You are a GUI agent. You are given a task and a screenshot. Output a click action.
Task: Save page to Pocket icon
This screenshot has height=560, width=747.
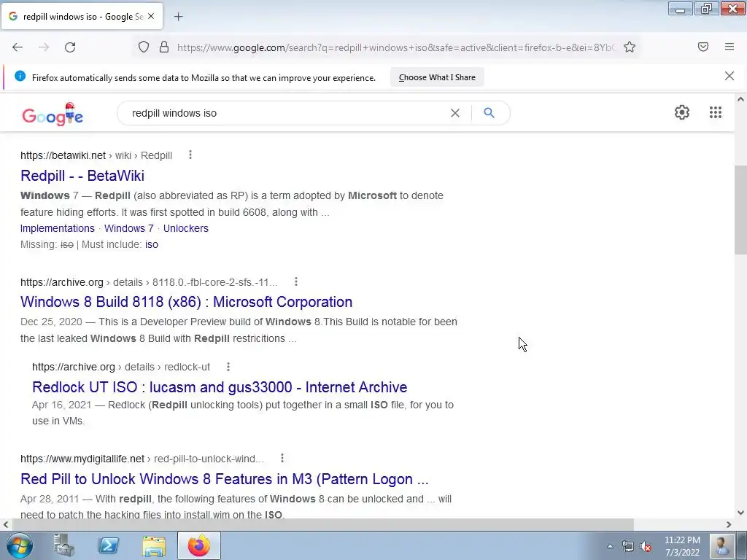point(703,47)
